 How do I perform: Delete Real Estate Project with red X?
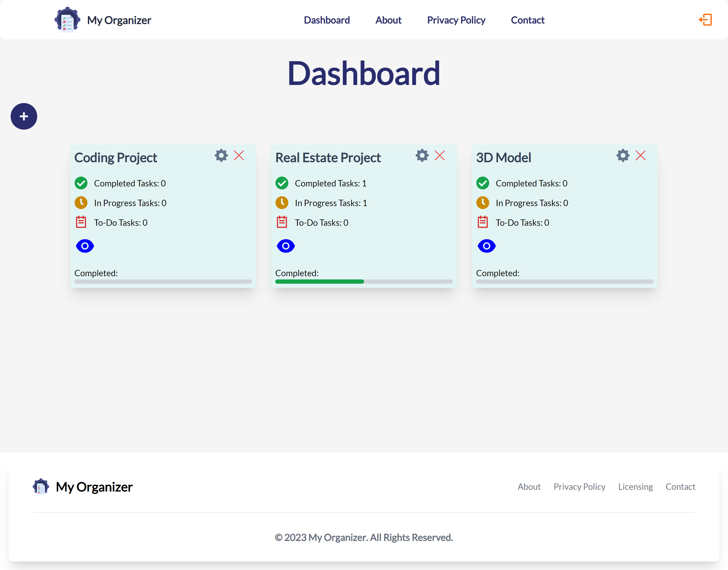[440, 156]
